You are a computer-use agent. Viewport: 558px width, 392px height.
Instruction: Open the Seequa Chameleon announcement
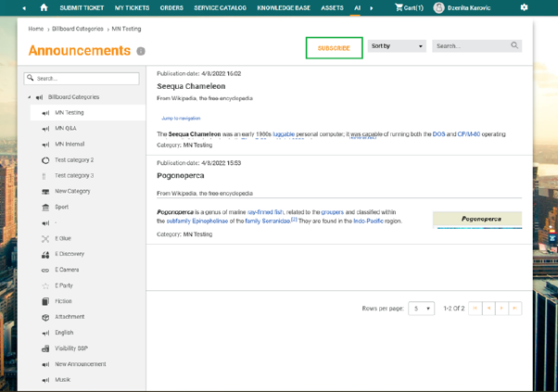(x=191, y=86)
